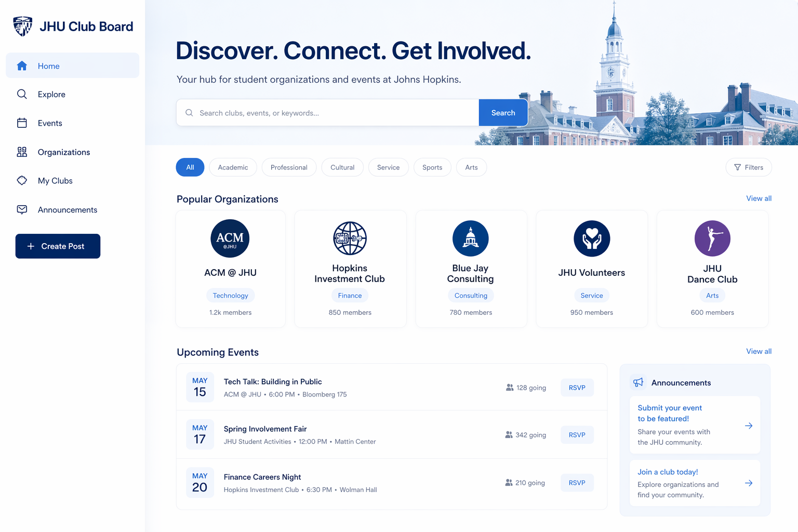
Task: Go to Home in the sidebar
Action: tap(73, 65)
